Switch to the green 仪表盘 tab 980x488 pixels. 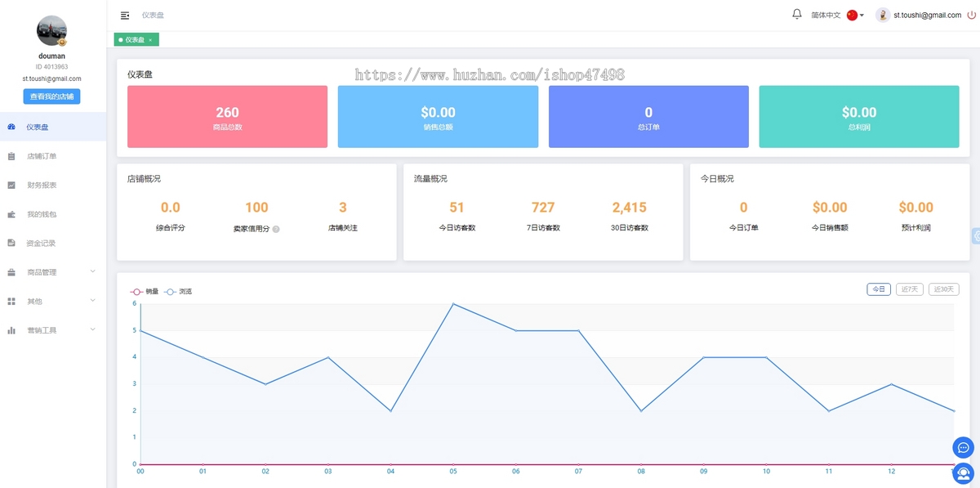pos(136,39)
